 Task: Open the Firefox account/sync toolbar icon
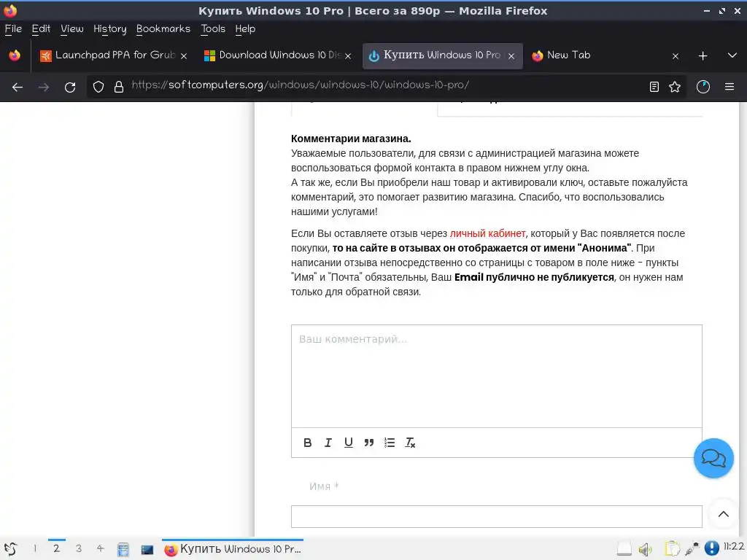(x=703, y=87)
